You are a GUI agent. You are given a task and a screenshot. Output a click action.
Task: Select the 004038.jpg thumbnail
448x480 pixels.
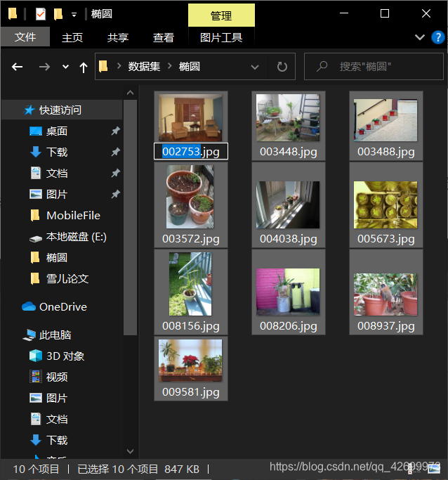(288, 205)
